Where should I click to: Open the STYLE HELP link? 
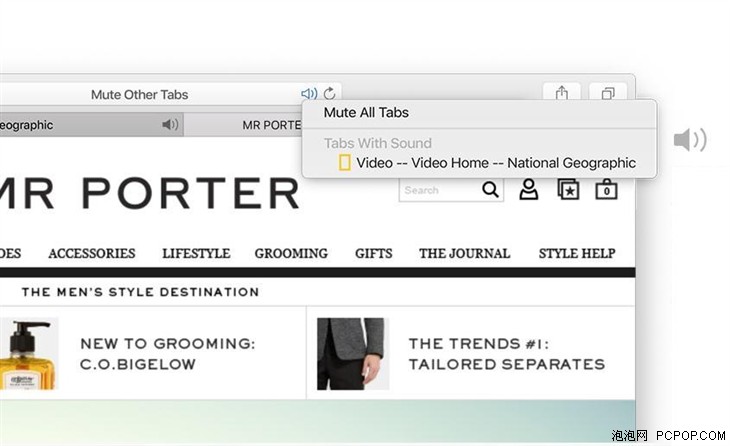tap(577, 253)
